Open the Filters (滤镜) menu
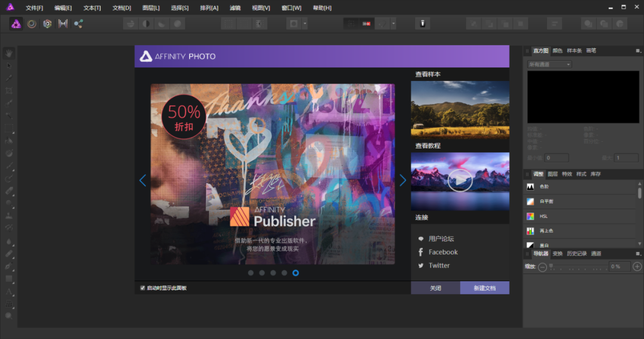The height and width of the screenshot is (339, 644). (x=235, y=8)
